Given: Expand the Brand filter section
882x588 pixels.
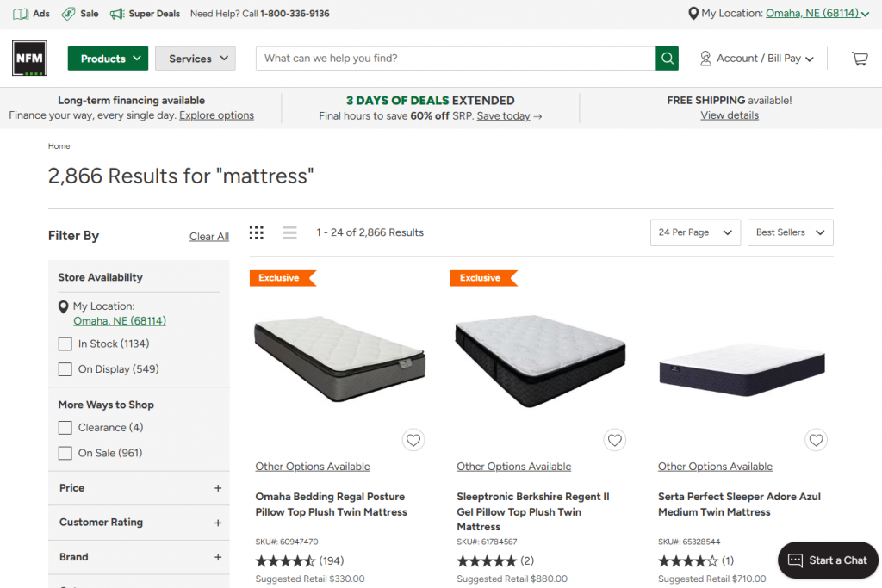Looking at the screenshot, I should [139, 557].
